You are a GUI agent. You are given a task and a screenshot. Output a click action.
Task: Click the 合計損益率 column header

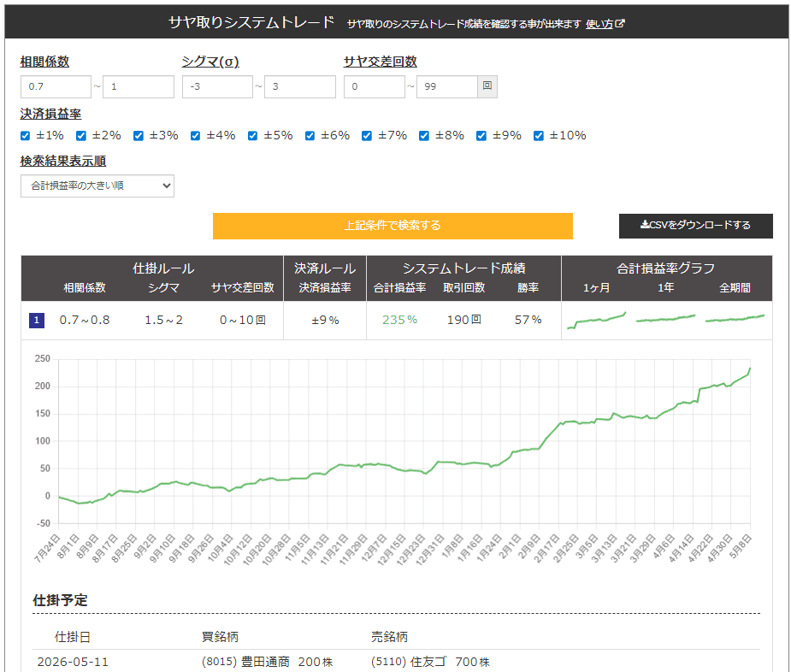click(399, 288)
